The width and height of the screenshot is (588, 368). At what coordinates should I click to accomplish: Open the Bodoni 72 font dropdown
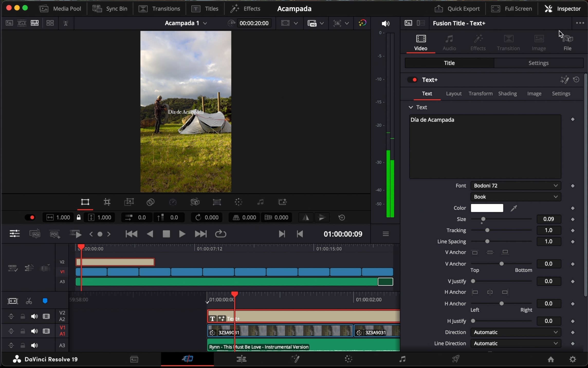515,186
